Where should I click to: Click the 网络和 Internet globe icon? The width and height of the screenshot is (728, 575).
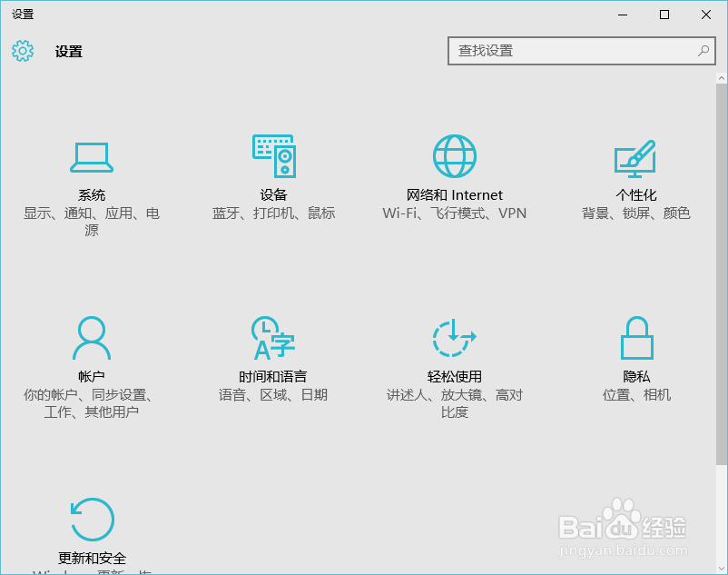tap(454, 154)
